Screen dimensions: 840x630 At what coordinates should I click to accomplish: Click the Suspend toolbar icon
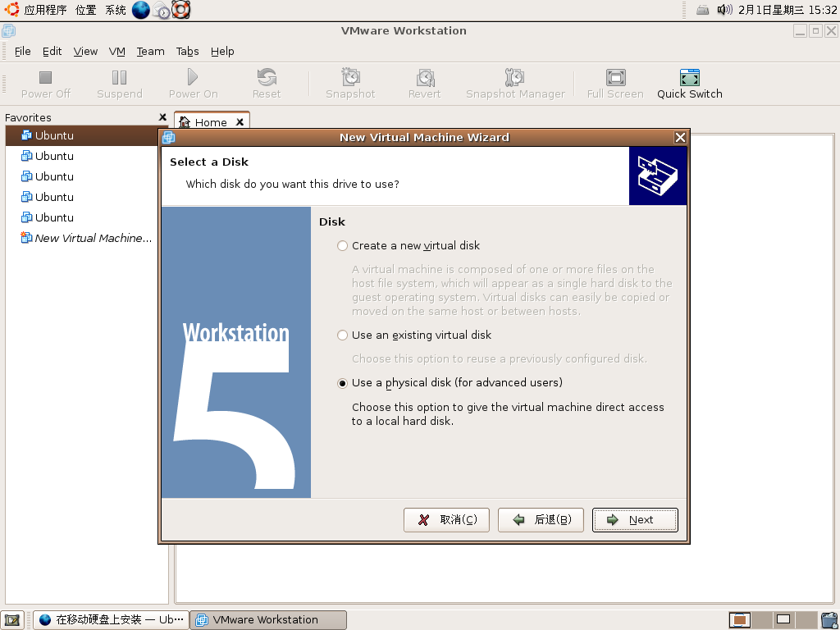(x=119, y=78)
